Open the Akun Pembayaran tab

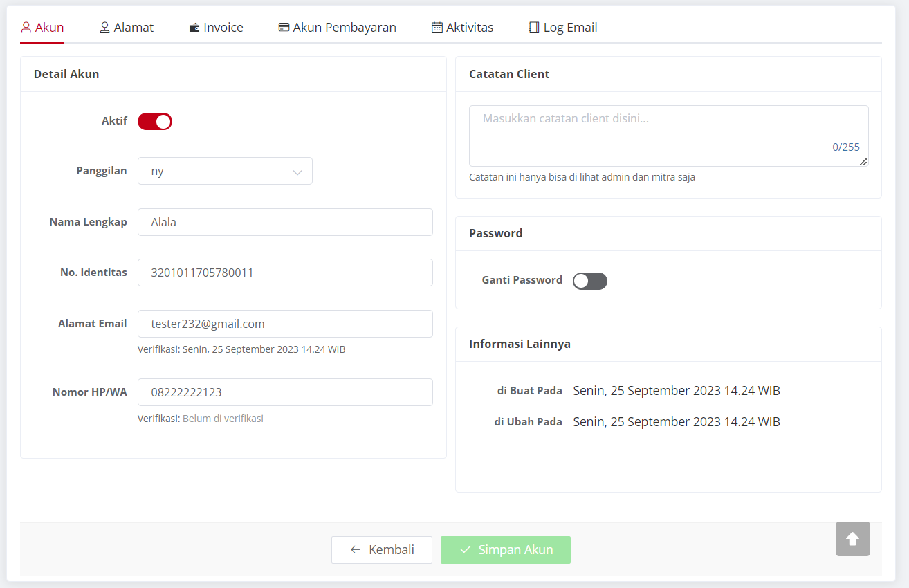pyautogui.click(x=337, y=28)
